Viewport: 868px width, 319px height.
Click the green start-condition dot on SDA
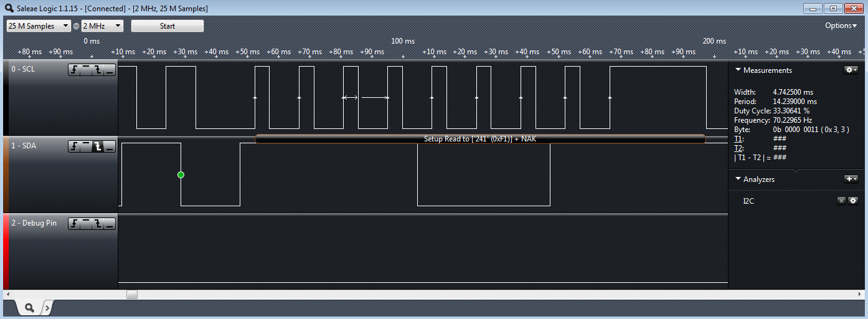coord(181,174)
